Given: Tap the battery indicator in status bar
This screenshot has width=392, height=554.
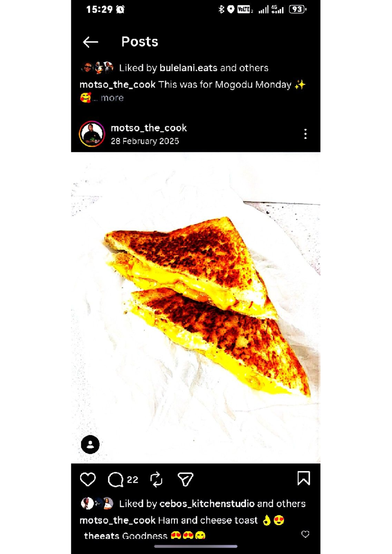Looking at the screenshot, I should (x=298, y=9).
